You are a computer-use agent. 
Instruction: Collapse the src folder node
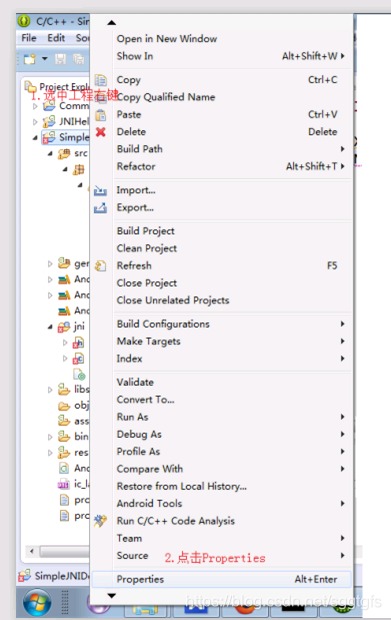pyautogui.click(x=50, y=153)
